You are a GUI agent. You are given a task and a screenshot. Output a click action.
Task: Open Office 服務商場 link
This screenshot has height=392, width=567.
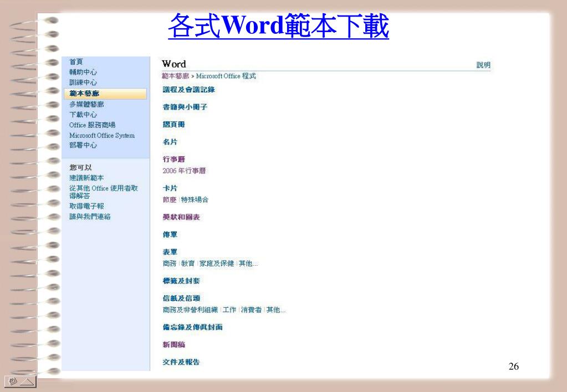92,125
